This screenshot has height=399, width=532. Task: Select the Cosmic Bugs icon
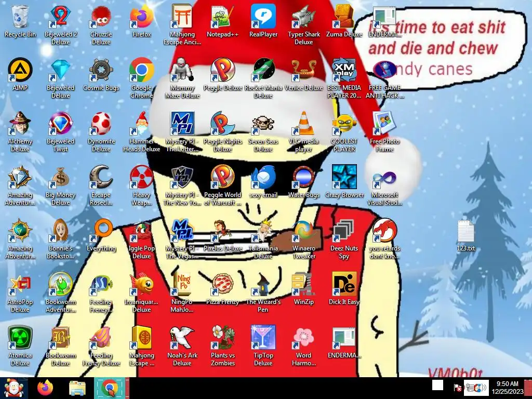coord(101,74)
